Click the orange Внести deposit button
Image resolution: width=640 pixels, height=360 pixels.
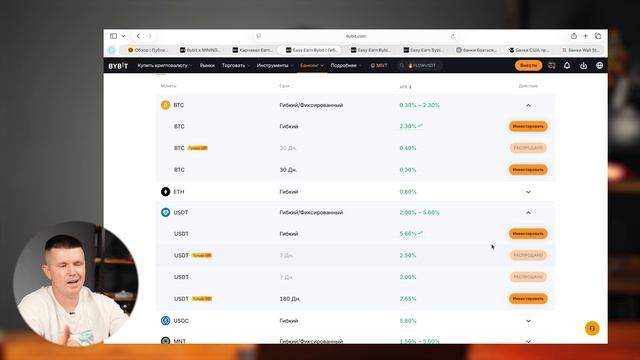(528, 65)
